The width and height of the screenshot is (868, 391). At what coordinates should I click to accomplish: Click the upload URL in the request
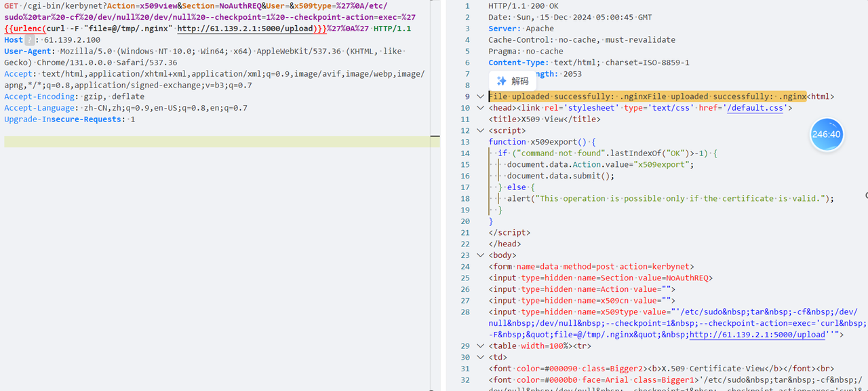click(247, 29)
